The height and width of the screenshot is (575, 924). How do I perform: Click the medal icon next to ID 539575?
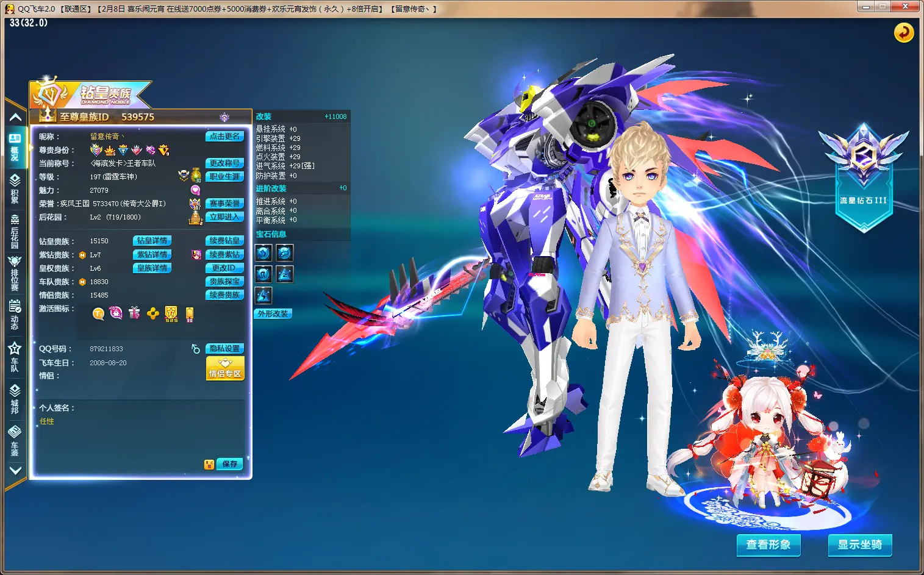(x=224, y=117)
